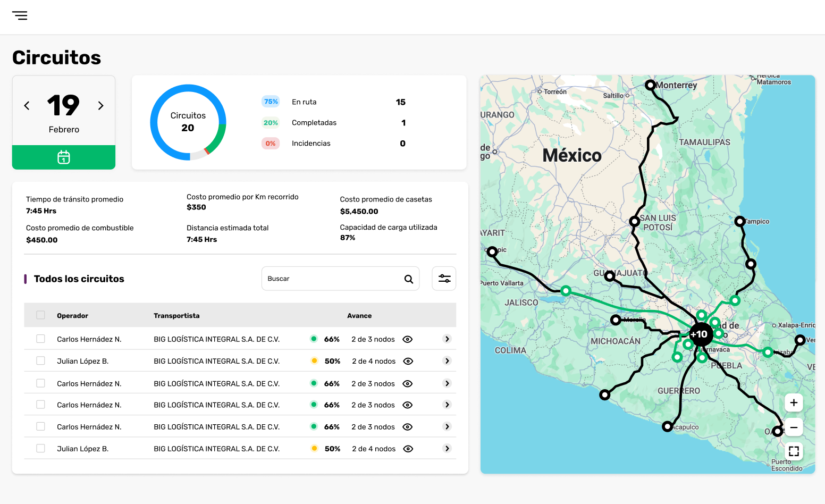
Task: Click the $5,450.00 casetas cost value
Action: tap(359, 212)
